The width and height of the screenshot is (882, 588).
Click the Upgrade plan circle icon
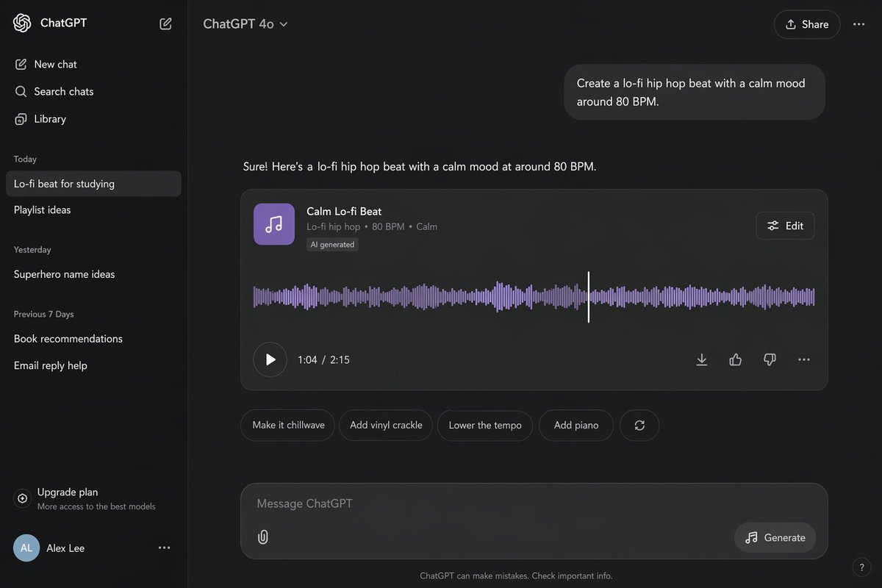(x=23, y=498)
